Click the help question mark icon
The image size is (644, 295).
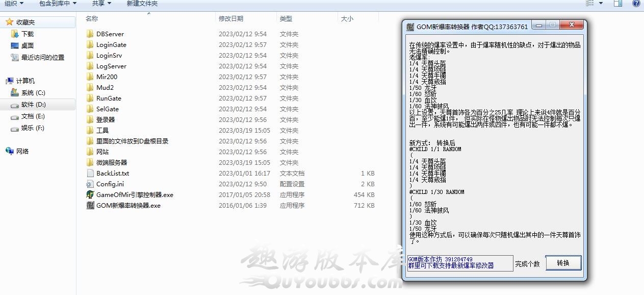click(636, 3)
